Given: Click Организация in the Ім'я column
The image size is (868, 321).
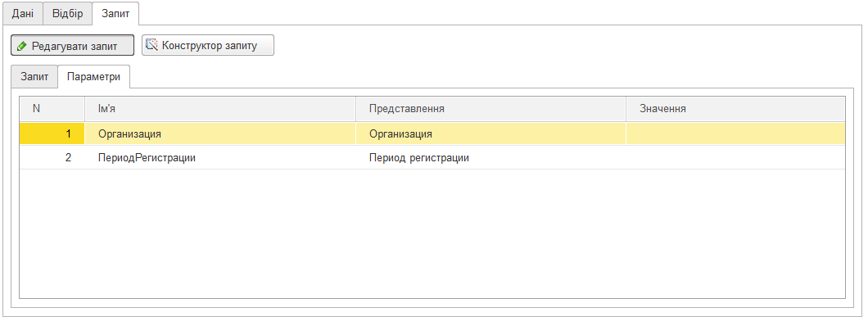Looking at the screenshot, I should pyautogui.click(x=220, y=134).
